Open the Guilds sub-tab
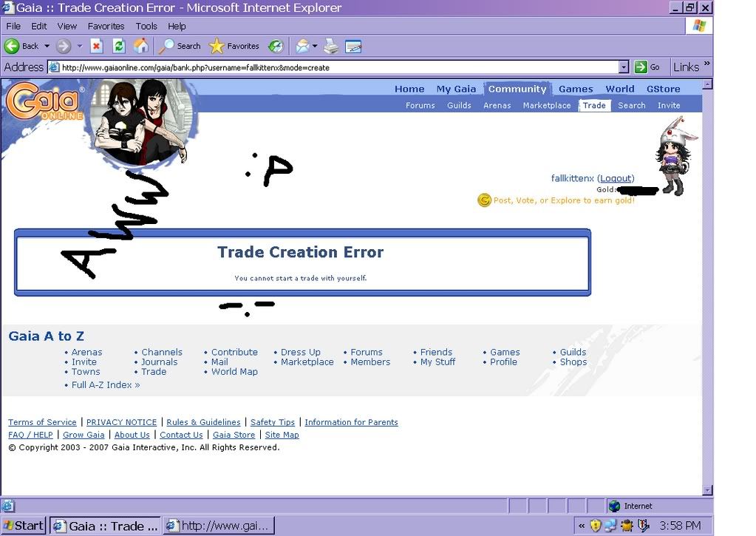This screenshot has width=756, height=536. tap(459, 105)
